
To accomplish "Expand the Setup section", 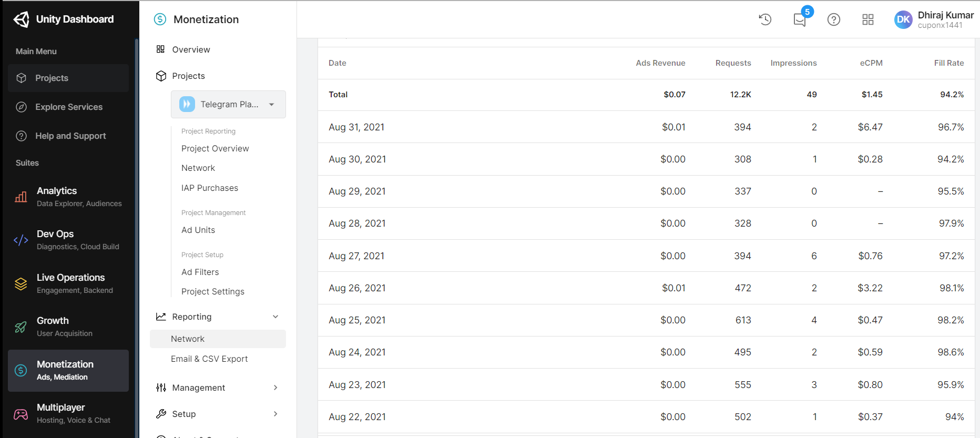I will coord(275,414).
